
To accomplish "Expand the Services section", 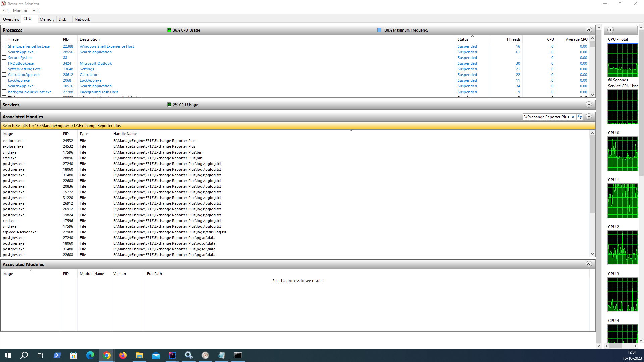I will point(589,105).
